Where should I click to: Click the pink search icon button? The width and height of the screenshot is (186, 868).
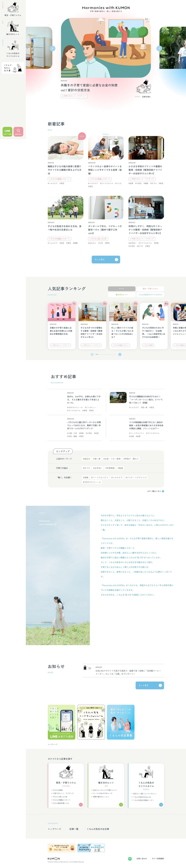coord(18,131)
